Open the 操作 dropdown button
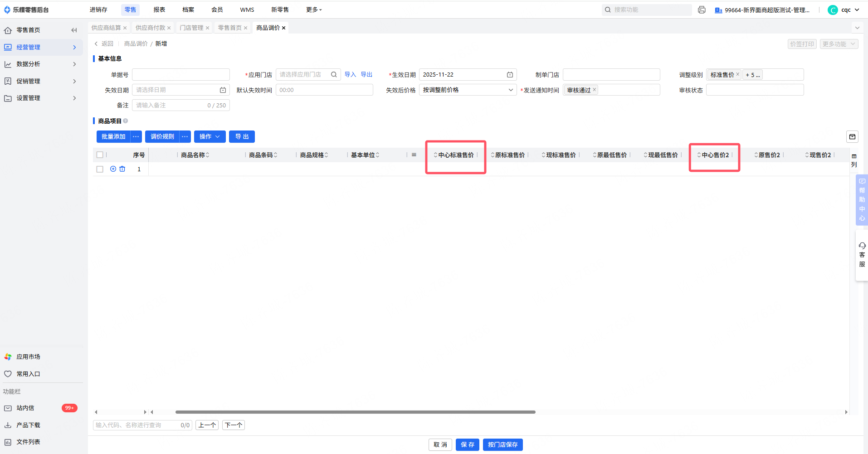 210,137
